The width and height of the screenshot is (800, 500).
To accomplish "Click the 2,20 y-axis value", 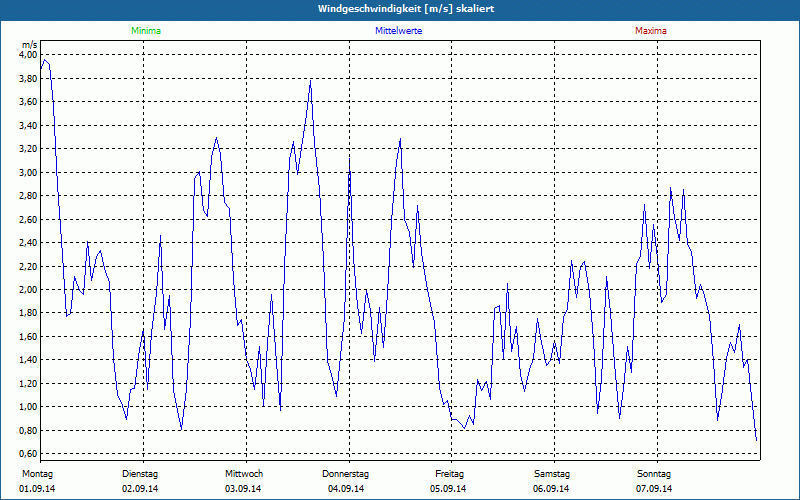I will tap(29, 266).
